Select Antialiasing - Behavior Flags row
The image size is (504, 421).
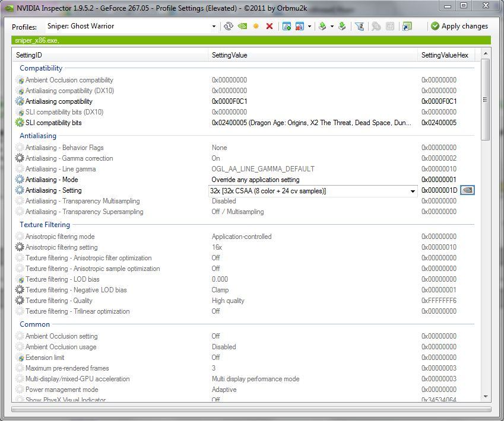[245, 148]
